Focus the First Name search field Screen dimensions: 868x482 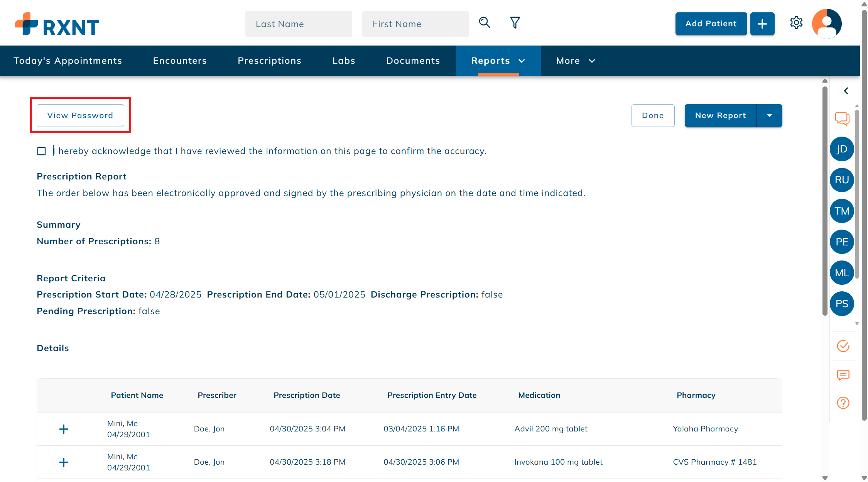415,24
